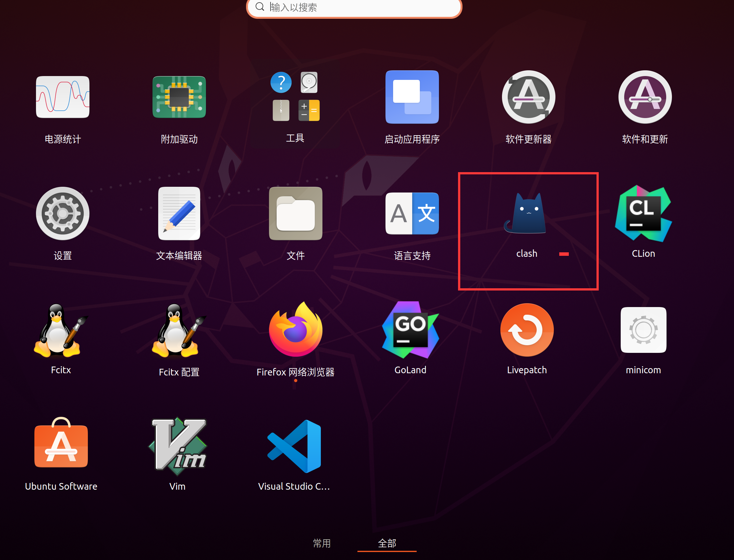
Task: Select the 全部 tab
Action: (x=387, y=543)
